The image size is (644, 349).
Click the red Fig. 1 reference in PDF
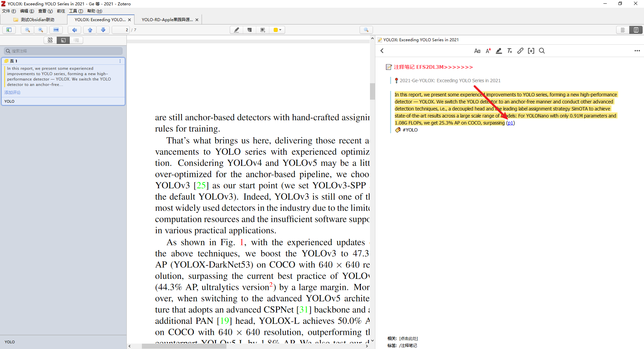(241, 242)
